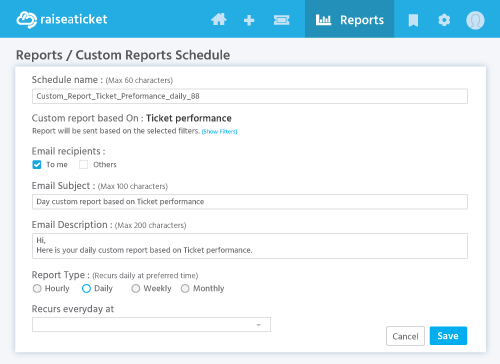The height and width of the screenshot is (364, 500).
Task: Enable the Others recipient checkbox
Action: (x=83, y=165)
